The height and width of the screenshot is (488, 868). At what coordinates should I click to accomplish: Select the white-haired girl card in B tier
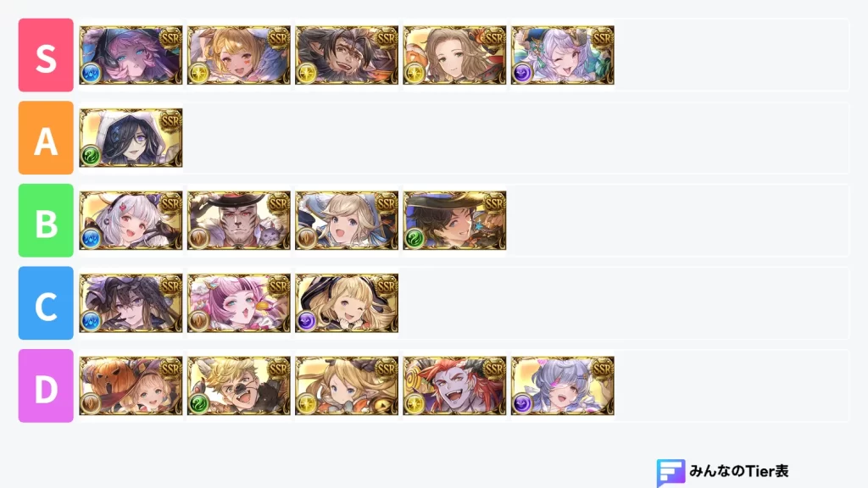tap(131, 220)
